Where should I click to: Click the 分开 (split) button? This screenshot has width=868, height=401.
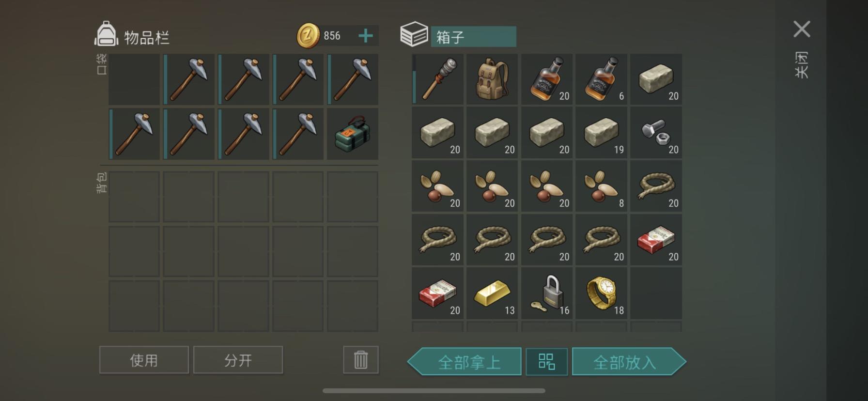[x=238, y=360]
